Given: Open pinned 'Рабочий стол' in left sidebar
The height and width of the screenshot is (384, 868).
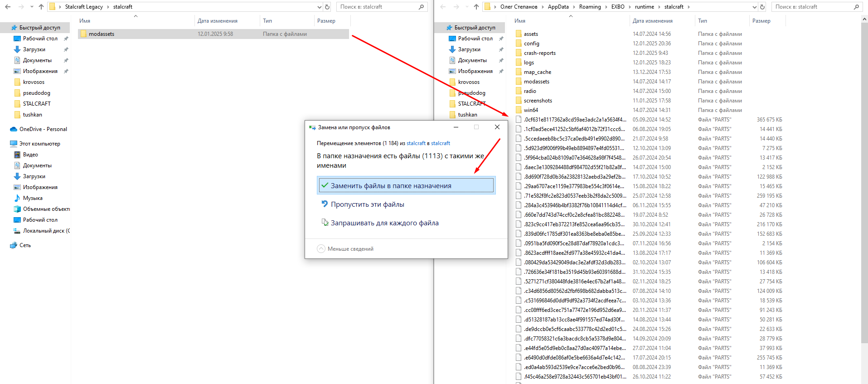Looking at the screenshot, I should click(40, 39).
